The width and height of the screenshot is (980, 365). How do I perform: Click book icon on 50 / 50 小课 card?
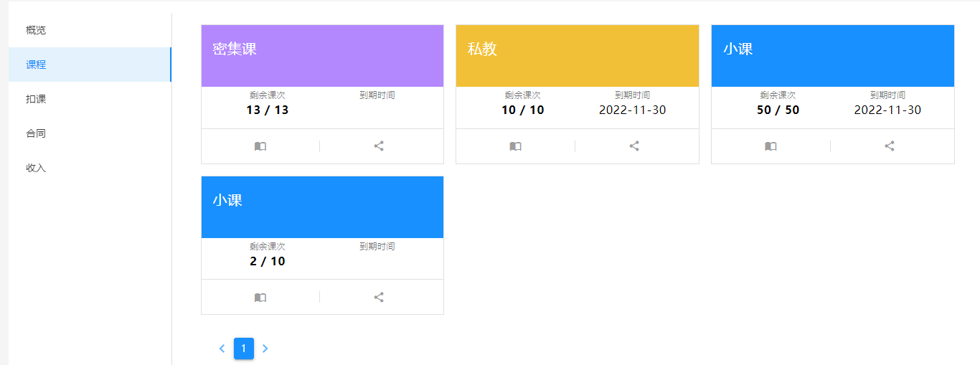point(771,146)
